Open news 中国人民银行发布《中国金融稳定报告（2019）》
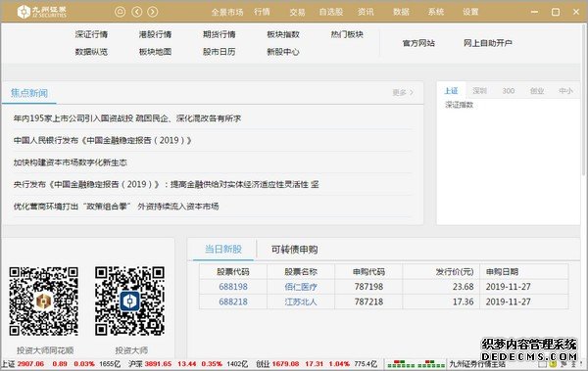This screenshot has width=588, height=371. pyautogui.click(x=102, y=141)
